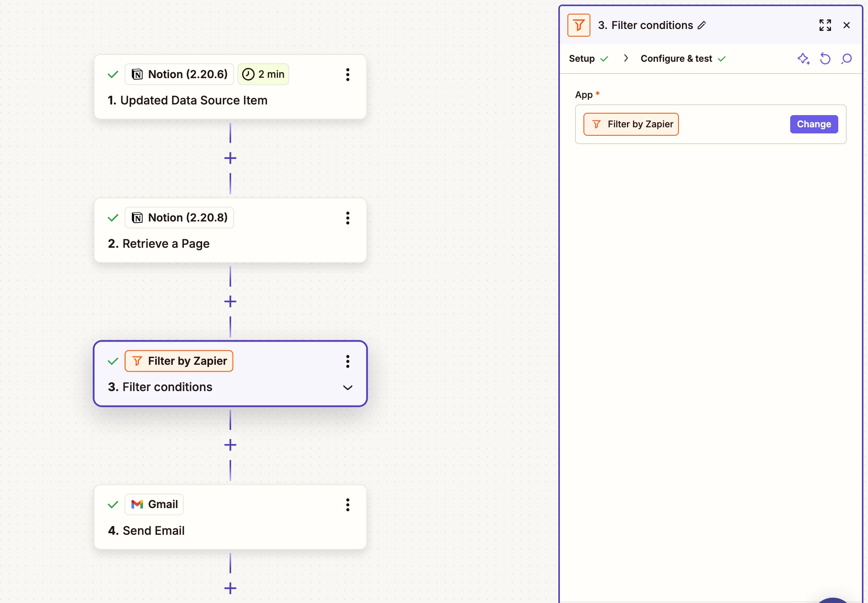Screen dimensions: 868x603
Task: Add a step after Updated Data Source Item
Action: click(230, 158)
